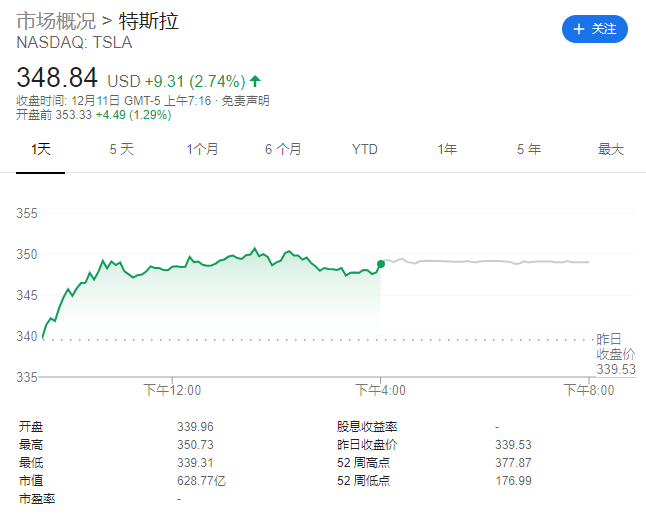The image size is (646, 525).
Task: Click the 股息收益率 label
Action: click(367, 427)
